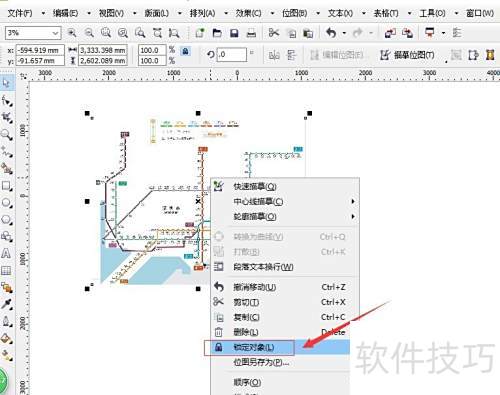Open the 3% zoom level dropdown
500x395 pixels.
(55, 33)
